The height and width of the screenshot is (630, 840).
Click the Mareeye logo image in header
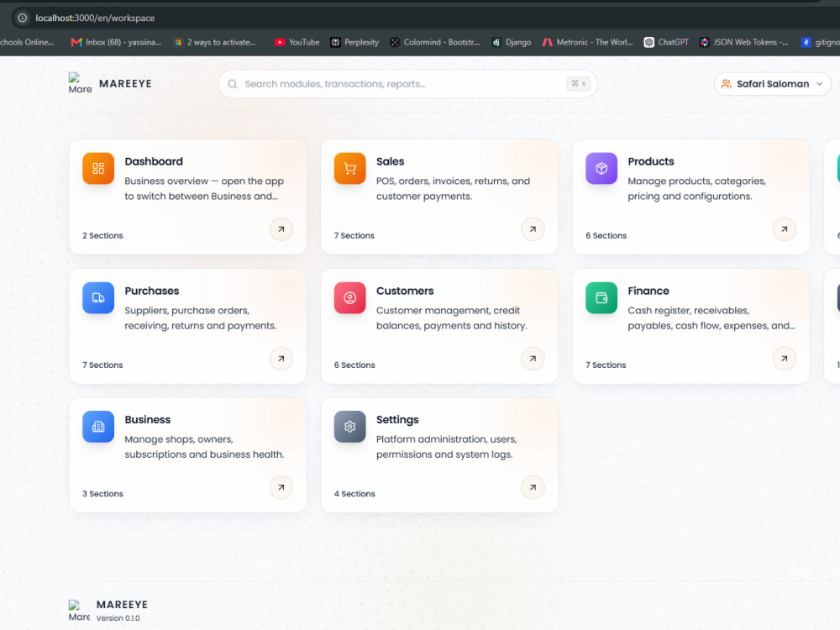click(80, 83)
